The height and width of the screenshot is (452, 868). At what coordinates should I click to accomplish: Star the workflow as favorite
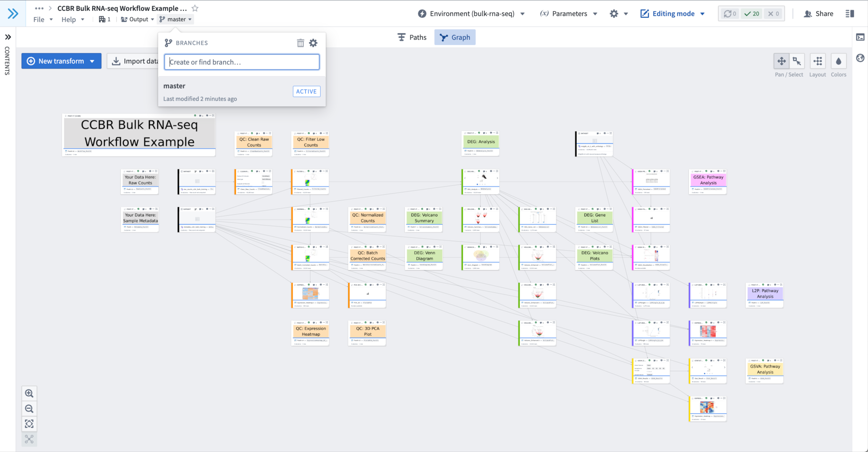click(195, 8)
